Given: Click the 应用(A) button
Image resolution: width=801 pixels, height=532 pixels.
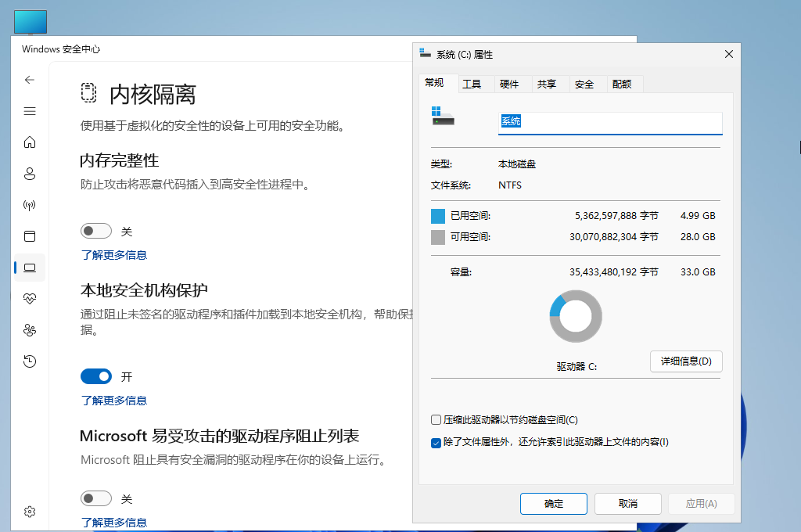Looking at the screenshot, I should pyautogui.click(x=702, y=504).
